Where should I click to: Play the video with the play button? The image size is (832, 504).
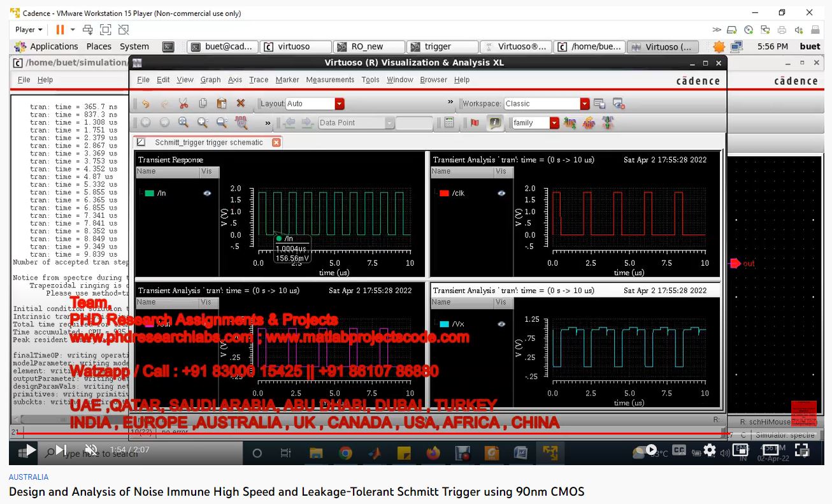coord(29,450)
